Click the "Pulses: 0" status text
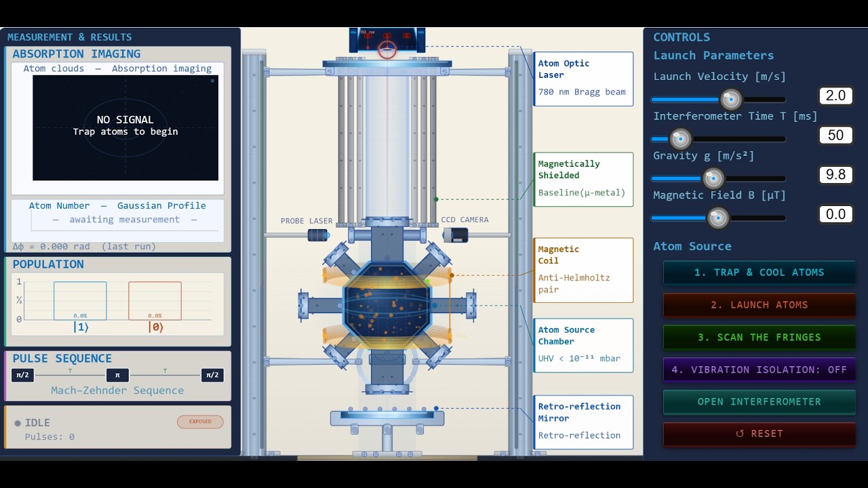Image resolution: width=868 pixels, height=488 pixels. (x=50, y=436)
